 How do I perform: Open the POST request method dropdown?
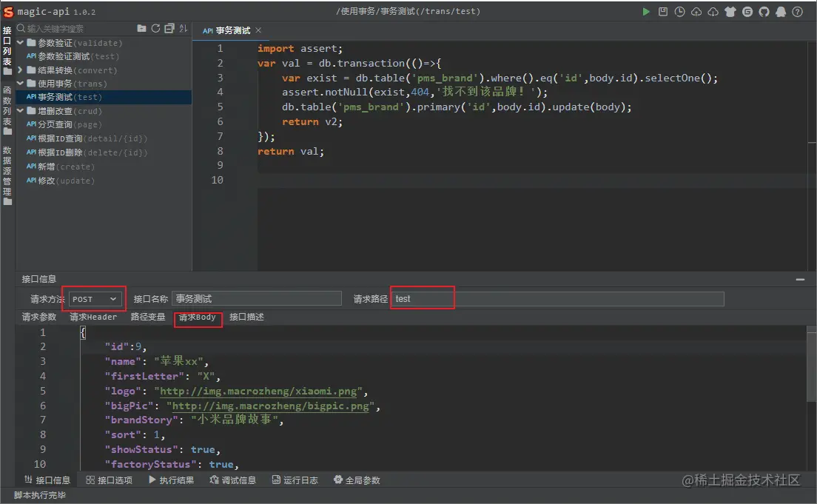coord(94,299)
